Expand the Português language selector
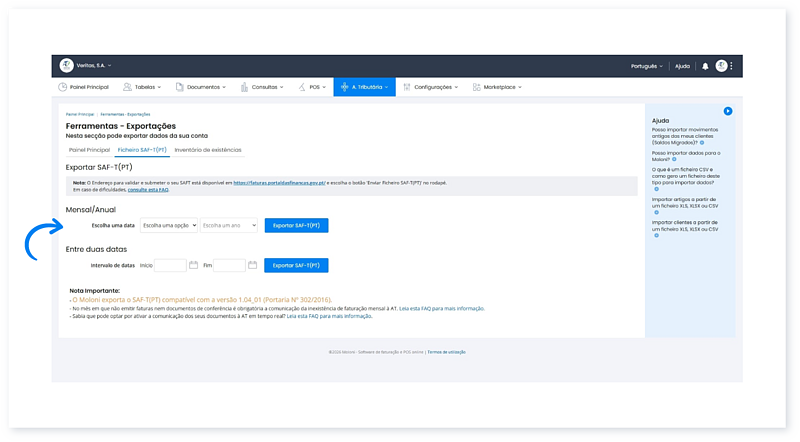 646,66
